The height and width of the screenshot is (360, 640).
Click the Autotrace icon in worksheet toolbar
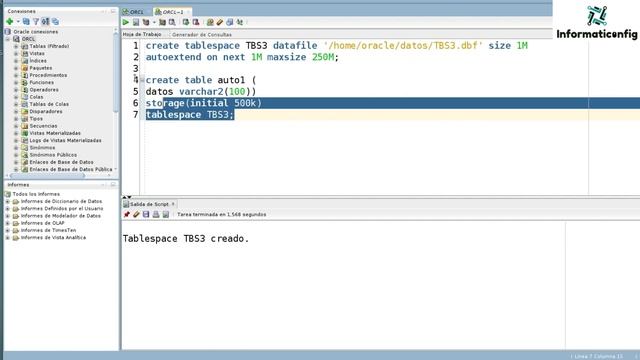click(162, 22)
